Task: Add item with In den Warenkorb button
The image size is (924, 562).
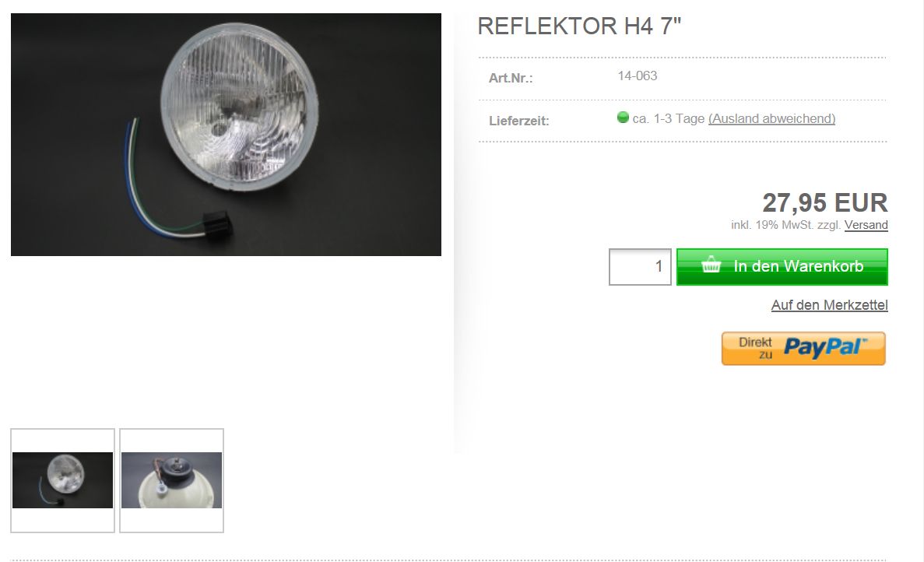Action: [782, 267]
